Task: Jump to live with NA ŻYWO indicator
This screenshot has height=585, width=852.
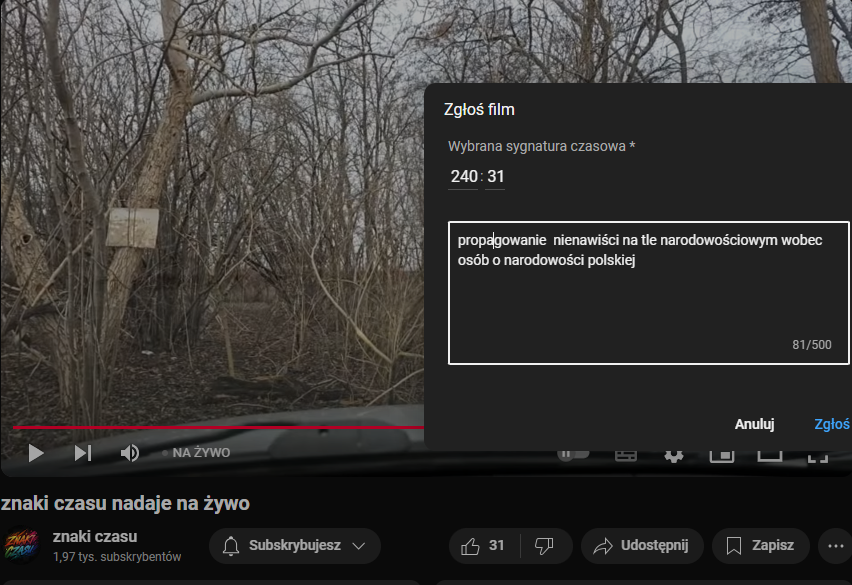Action: click(200, 453)
